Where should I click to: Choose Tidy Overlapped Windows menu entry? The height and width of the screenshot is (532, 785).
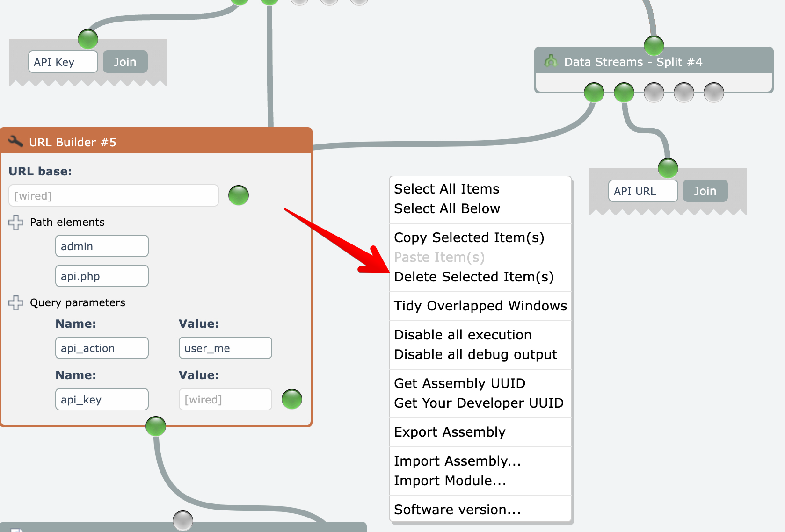[480, 306]
